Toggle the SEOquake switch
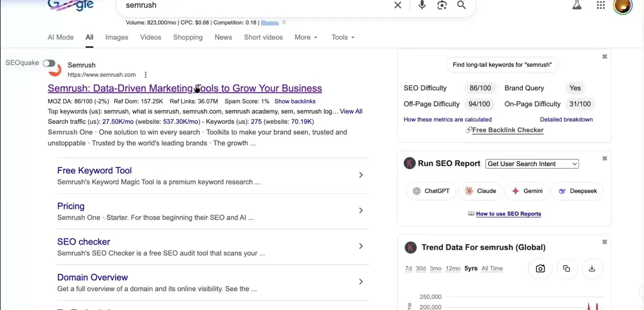The width and height of the screenshot is (644, 310). click(49, 63)
